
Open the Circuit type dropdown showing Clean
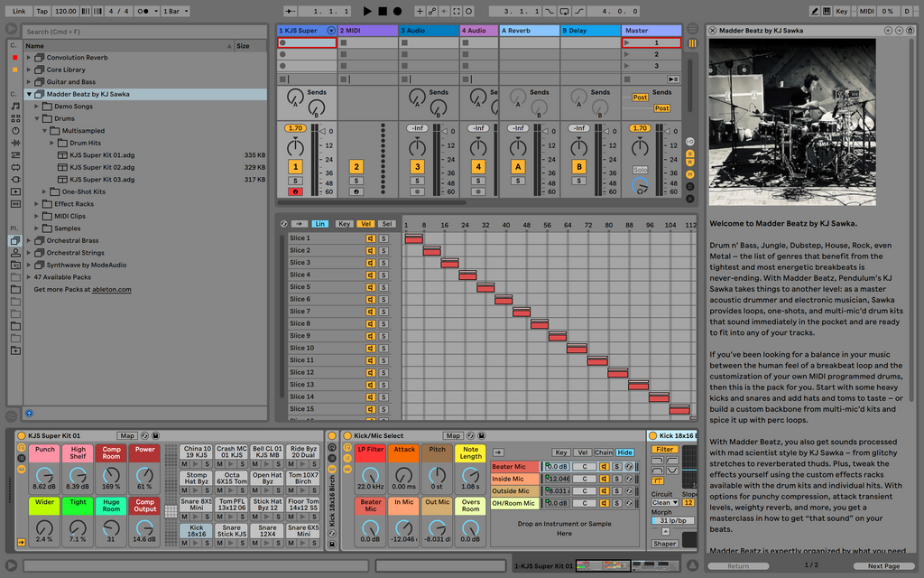point(665,503)
